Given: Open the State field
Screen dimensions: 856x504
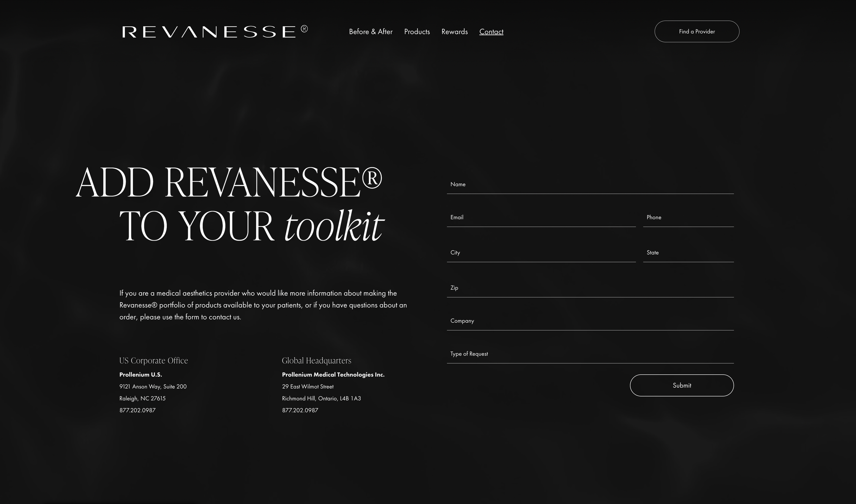Looking at the screenshot, I should tap(688, 253).
